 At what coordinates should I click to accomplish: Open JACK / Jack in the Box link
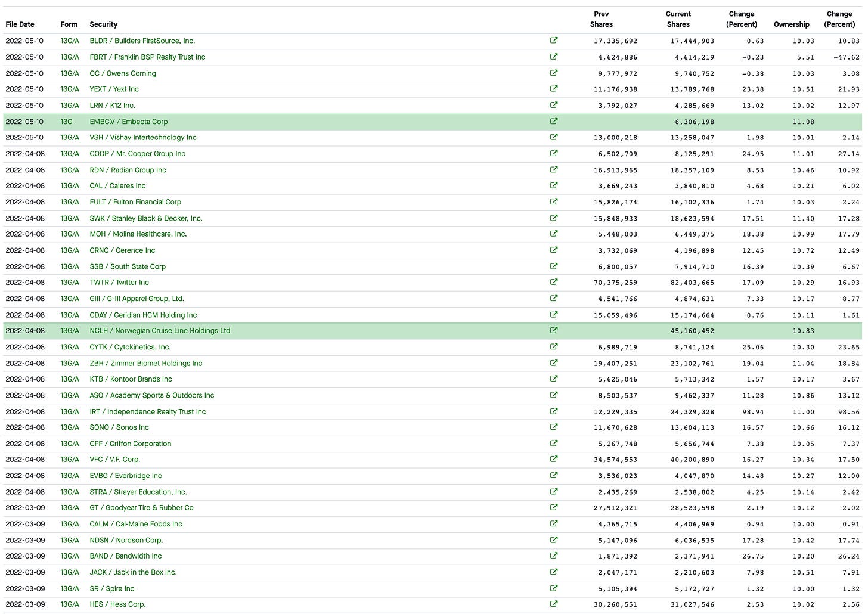coord(133,572)
